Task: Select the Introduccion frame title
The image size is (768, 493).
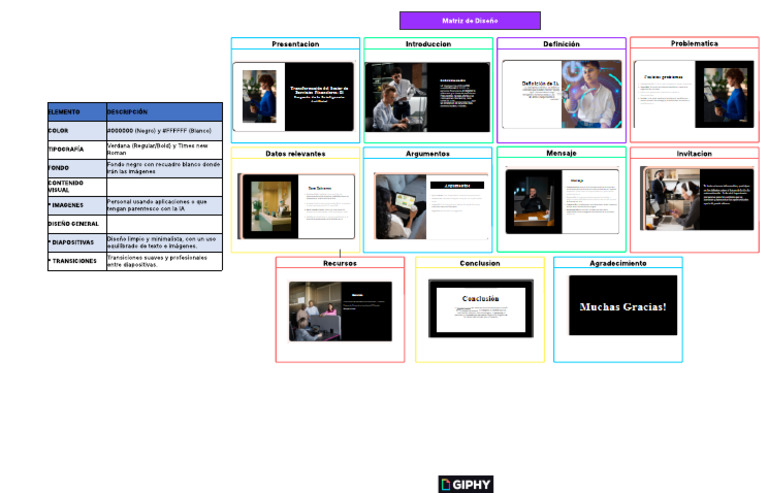Action: click(428, 44)
